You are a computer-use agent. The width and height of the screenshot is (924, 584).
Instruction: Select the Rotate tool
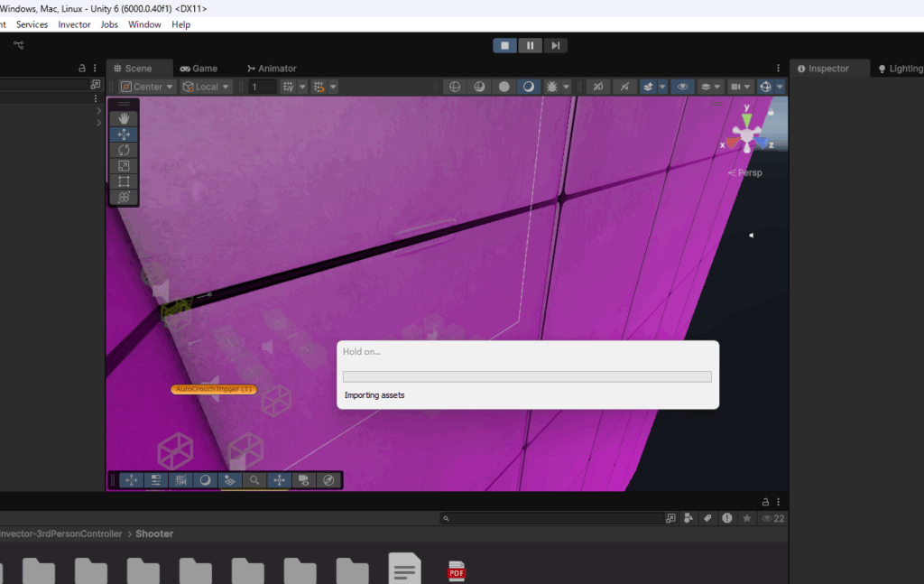click(x=124, y=150)
